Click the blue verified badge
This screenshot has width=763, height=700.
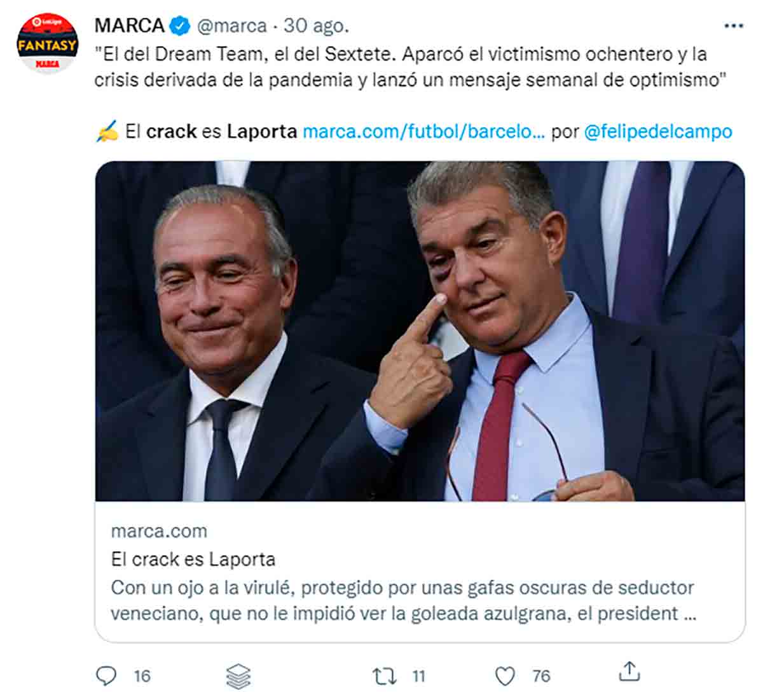[x=181, y=26]
